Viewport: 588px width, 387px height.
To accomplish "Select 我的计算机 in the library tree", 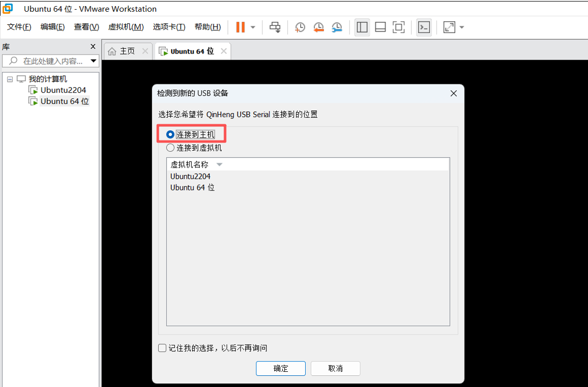I will (48, 79).
